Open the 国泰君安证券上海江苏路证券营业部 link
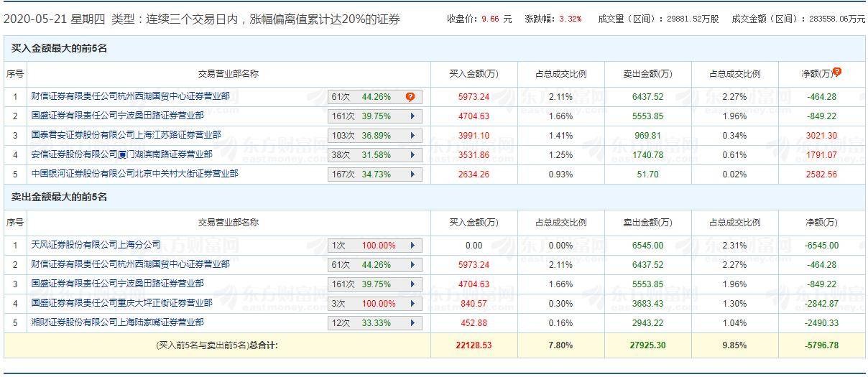This screenshot has width=868, height=377. coord(126,135)
